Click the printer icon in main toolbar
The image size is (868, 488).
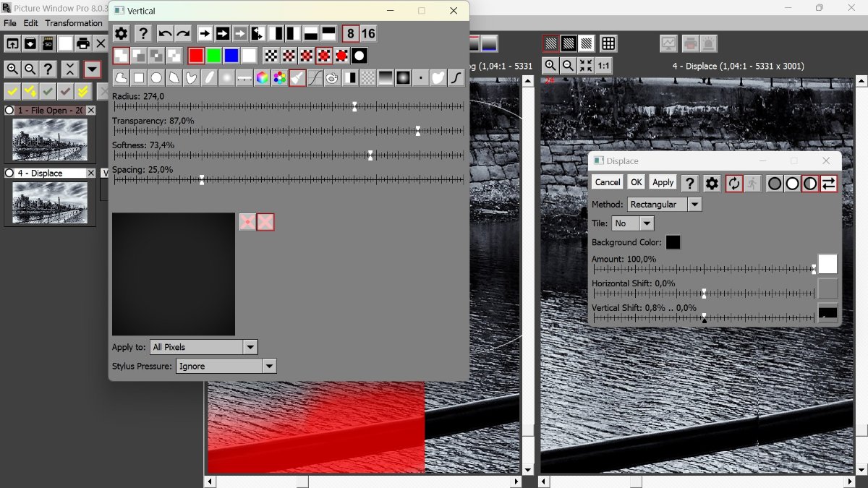coord(83,43)
